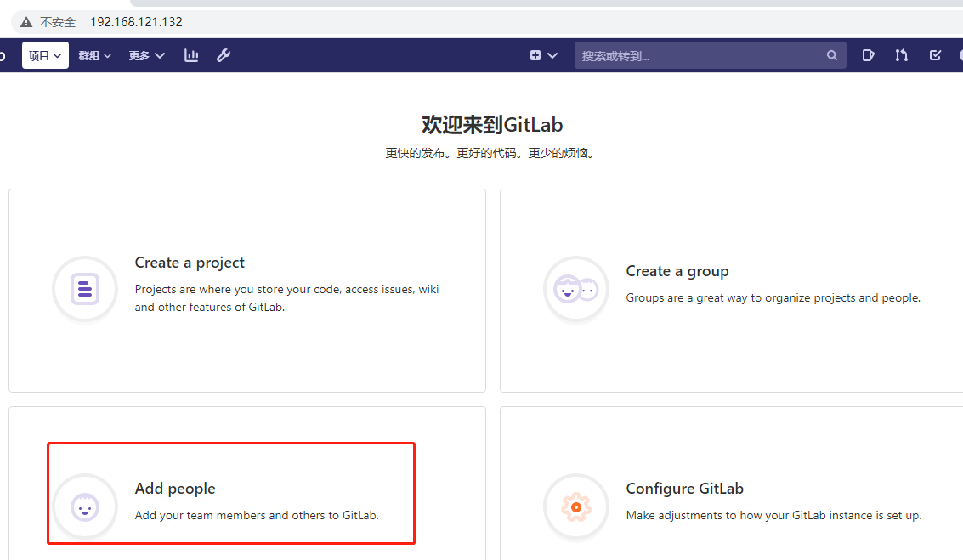Click the Add people face icon
The image size is (963, 560).
[x=85, y=507]
